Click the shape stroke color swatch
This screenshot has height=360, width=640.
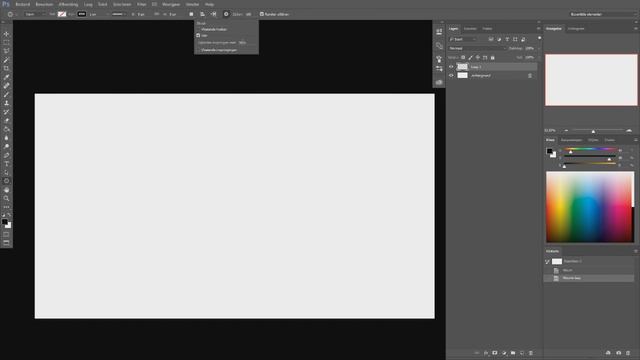click(82, 14)
